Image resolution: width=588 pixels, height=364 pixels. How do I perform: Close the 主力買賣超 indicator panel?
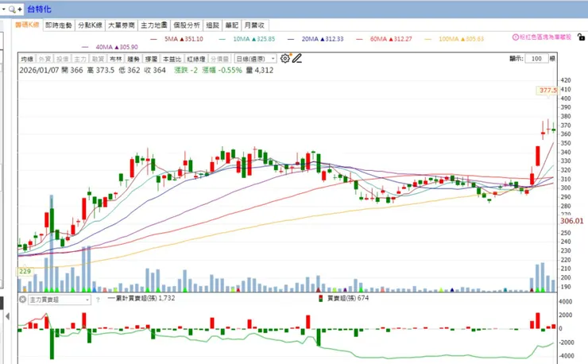coord(22,300)
